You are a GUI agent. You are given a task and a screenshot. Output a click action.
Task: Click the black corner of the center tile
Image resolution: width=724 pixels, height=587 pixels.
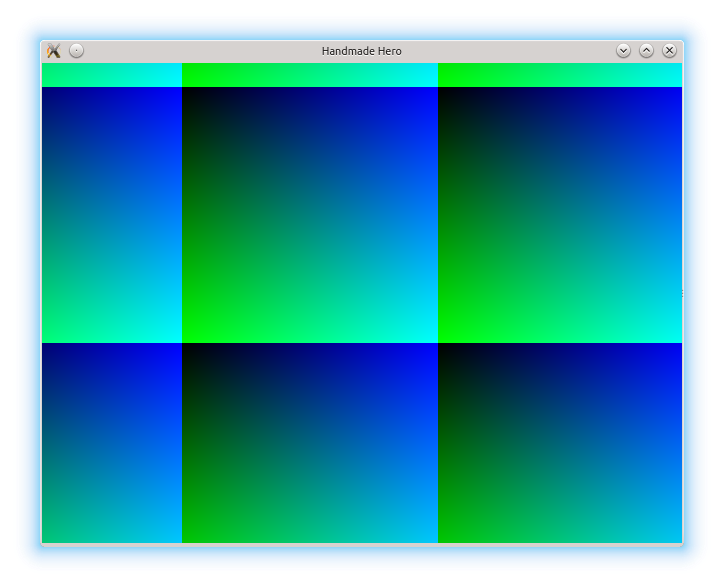click(188, 93)
